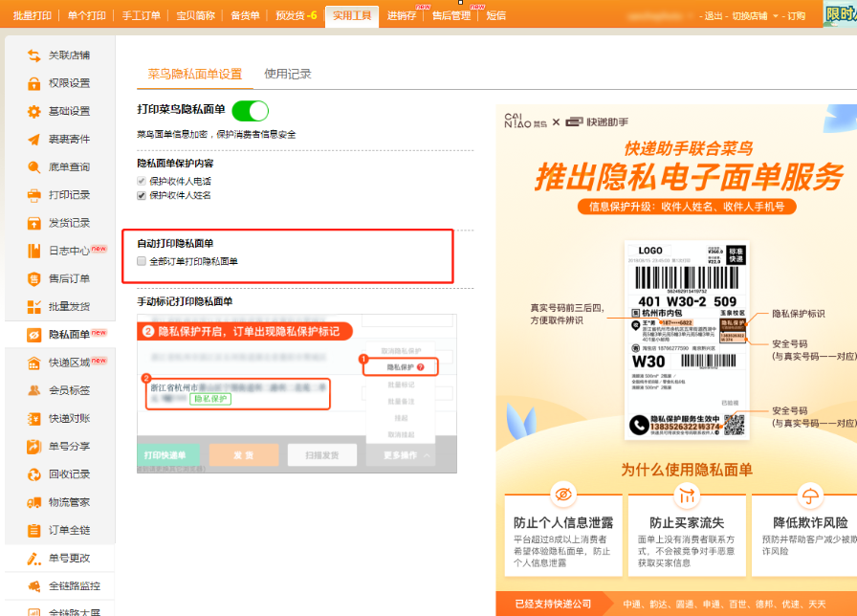Open 短信 in the top menu
857x616 pixels.
496,15
